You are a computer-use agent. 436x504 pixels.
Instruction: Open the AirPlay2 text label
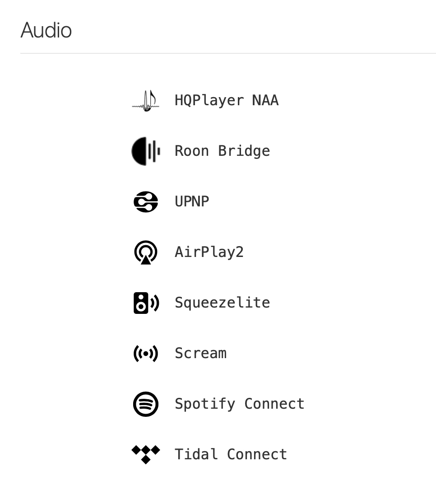[x=209, y=252]
